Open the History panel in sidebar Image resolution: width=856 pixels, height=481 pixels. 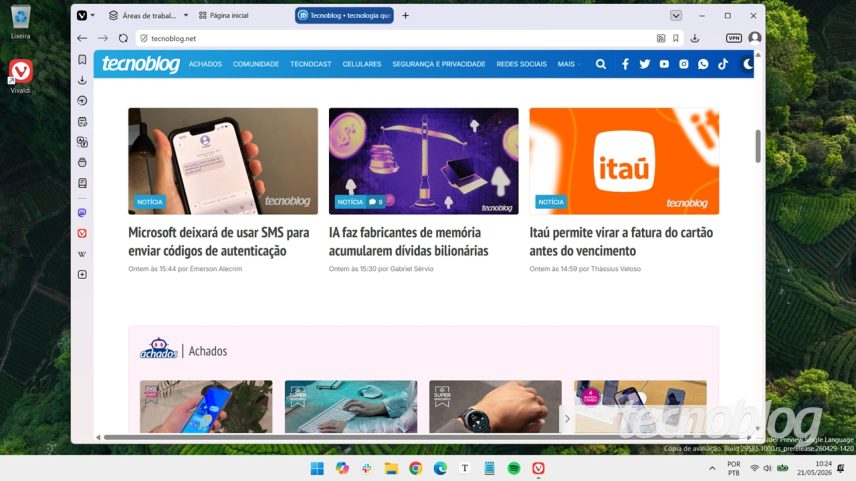[x=82, y=100]
